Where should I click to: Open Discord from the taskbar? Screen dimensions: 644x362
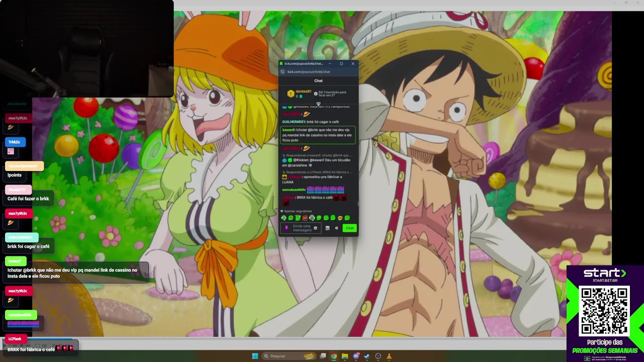356,356
